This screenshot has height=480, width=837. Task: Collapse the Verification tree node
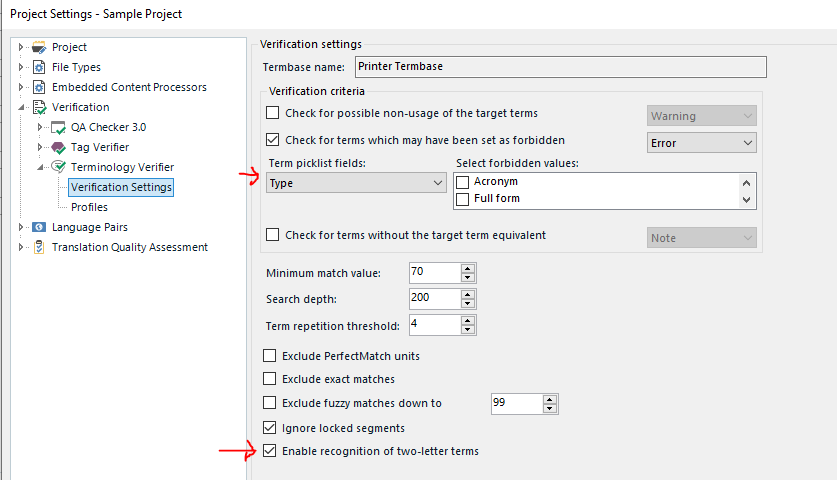(x=21, y=107)
